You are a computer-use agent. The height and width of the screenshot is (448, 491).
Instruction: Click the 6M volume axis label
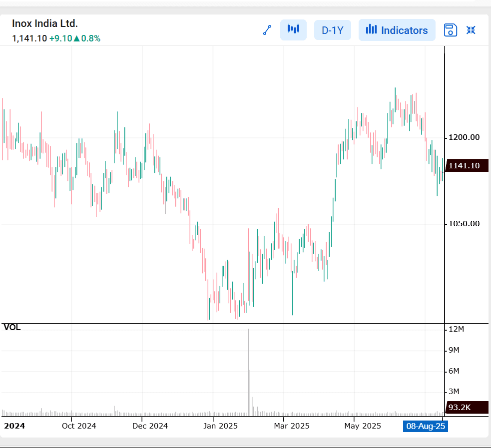pos(454,371)
